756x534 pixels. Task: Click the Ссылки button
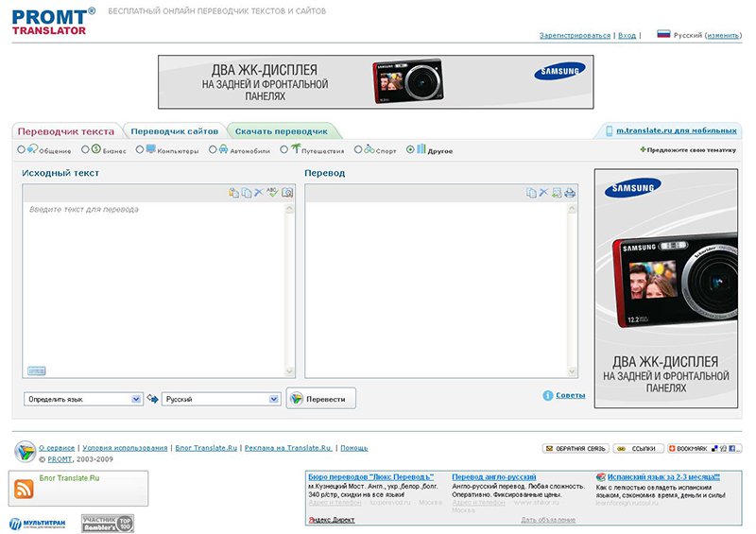coord(639,449)
